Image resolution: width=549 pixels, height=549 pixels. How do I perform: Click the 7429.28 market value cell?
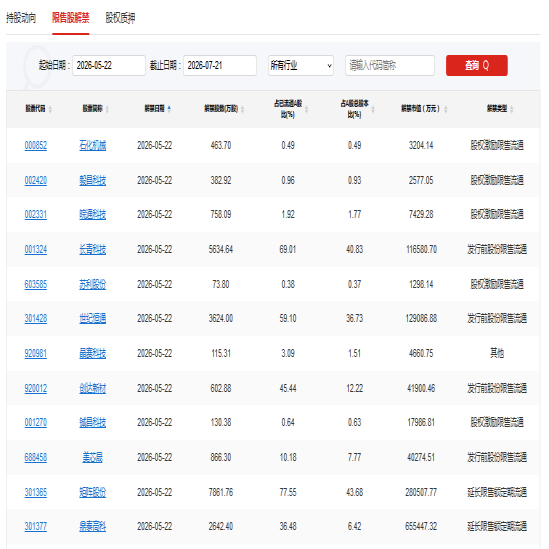[422, 214]
